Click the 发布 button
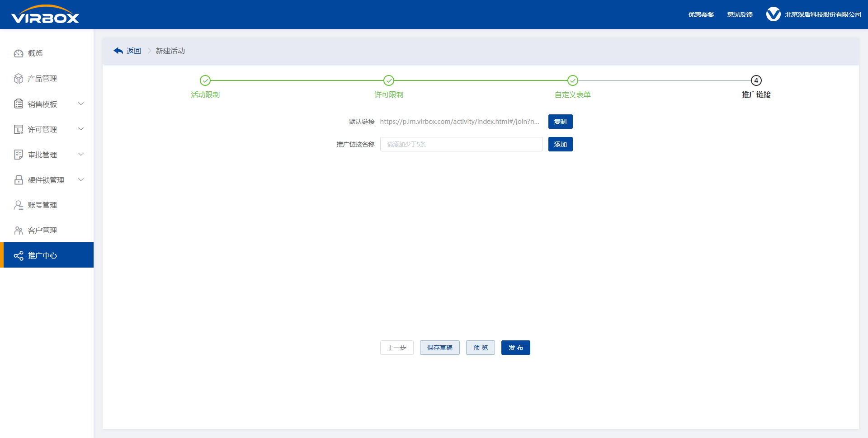The width and height of the screenshot is (868, 438). (516, 348)
